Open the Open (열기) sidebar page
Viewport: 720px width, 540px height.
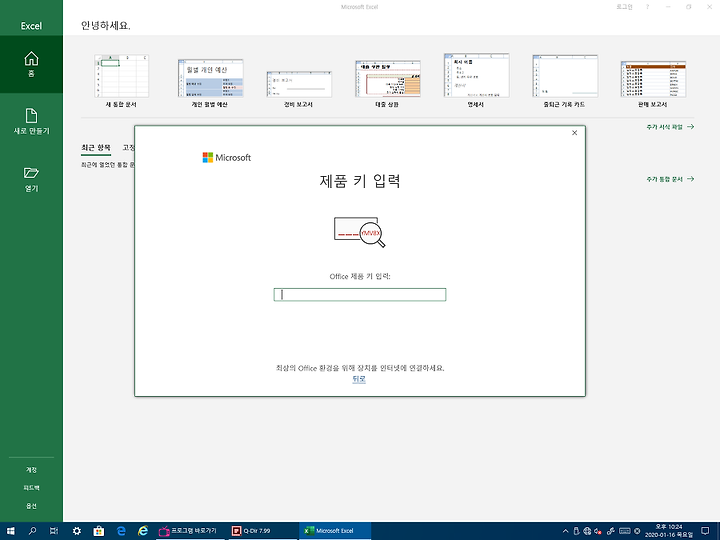[31, 179]
